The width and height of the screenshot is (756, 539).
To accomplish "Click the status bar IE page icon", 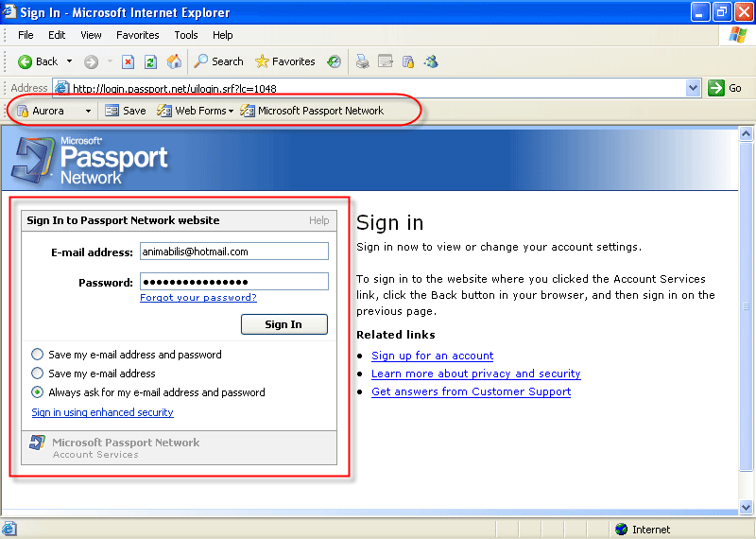I will [x=9, y=529].
